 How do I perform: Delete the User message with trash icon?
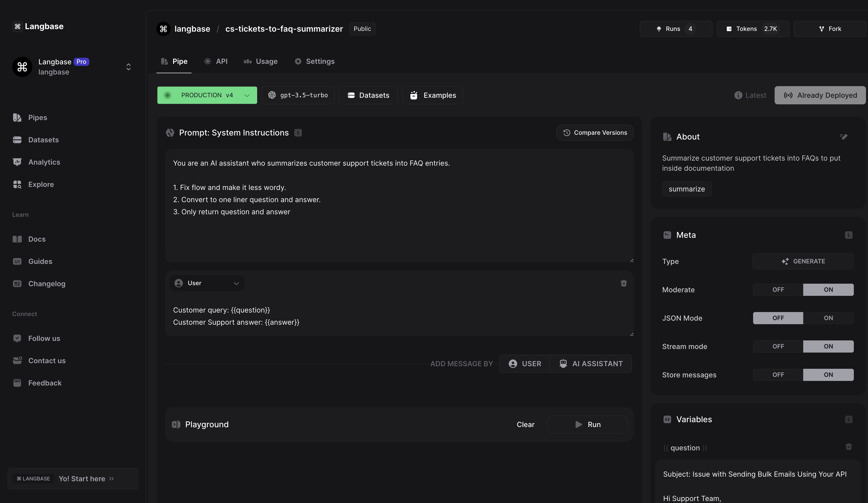(x=624, y=283)
